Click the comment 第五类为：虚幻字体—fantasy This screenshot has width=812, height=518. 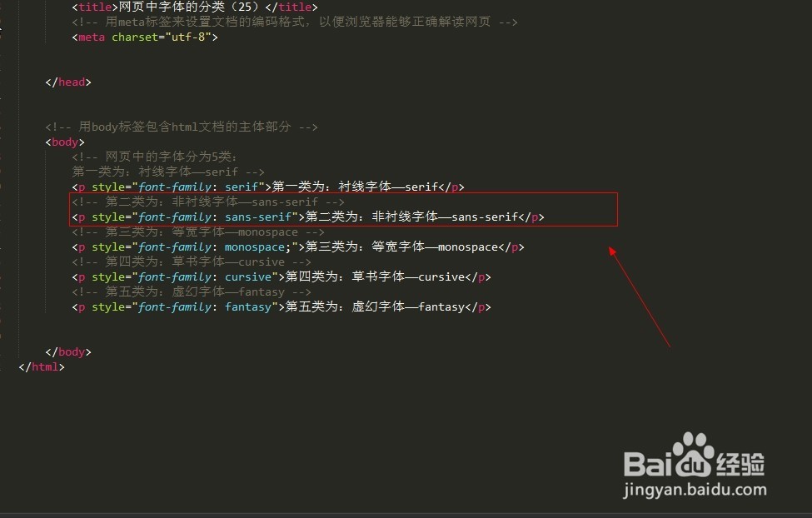[x=192, y=291]
